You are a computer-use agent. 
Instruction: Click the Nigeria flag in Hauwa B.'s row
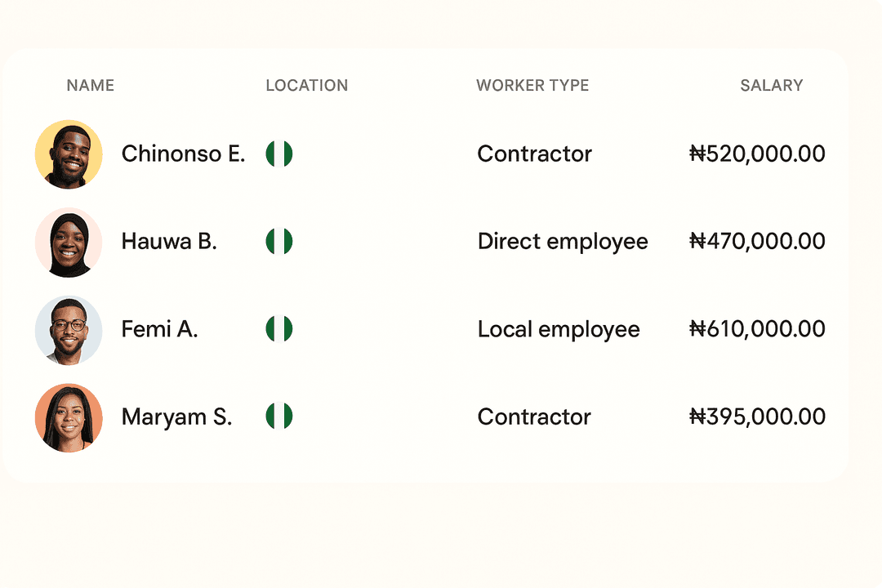click(x=279, y=242)
